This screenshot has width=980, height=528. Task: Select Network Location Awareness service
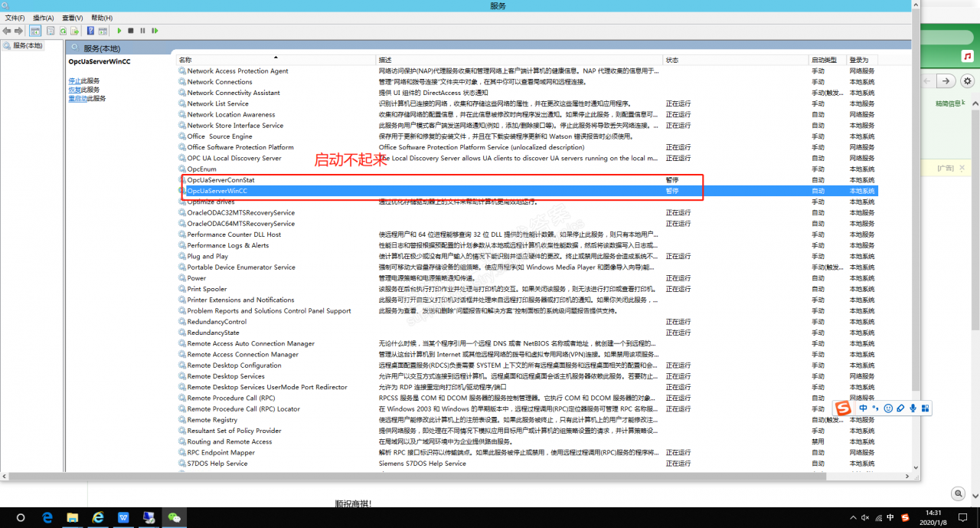[528, 114]
